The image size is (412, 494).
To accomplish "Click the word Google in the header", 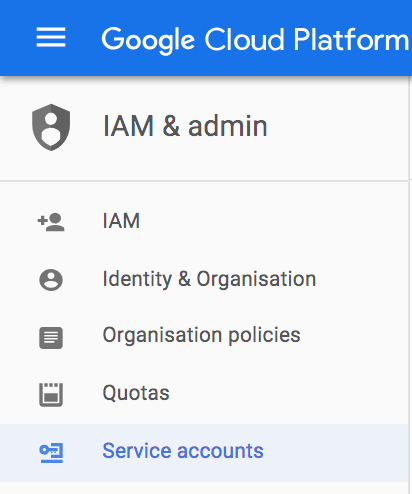I will (x=148, y=41).
